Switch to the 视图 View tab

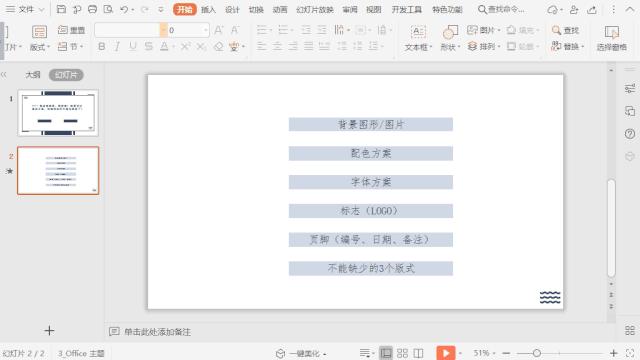click(x=373, y=9)
